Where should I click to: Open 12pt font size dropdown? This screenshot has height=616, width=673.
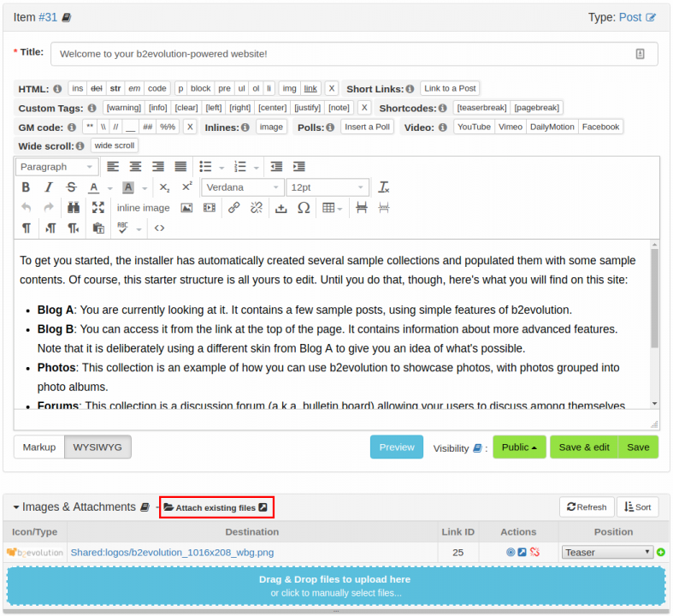[328, 187]
